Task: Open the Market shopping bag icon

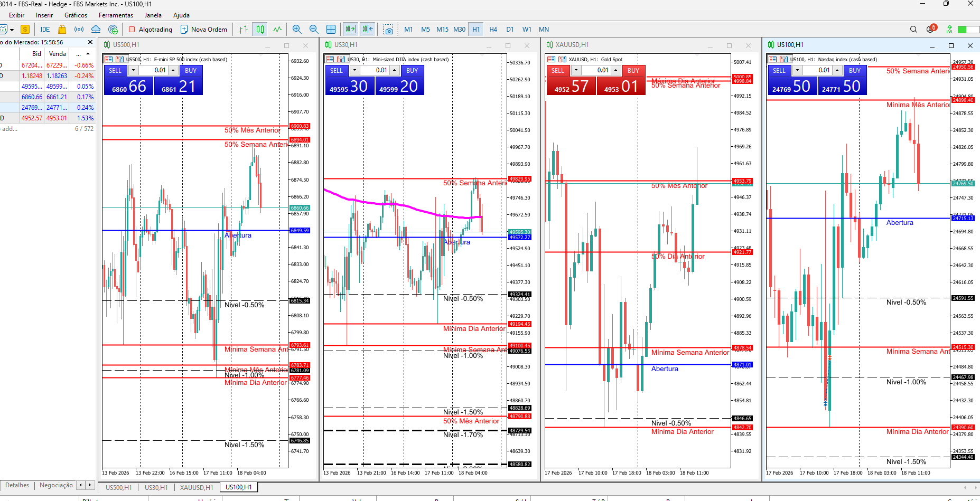Action: tap(62, 30)
